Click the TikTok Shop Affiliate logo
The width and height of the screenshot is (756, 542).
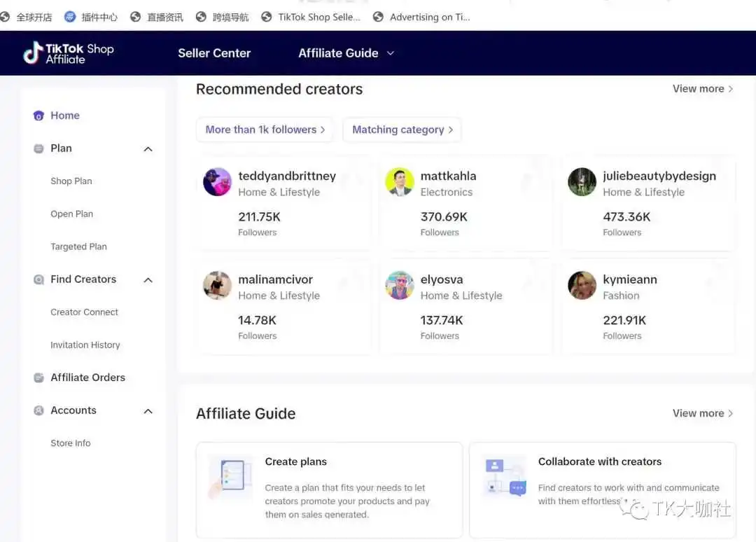click(x=69, y=53)
